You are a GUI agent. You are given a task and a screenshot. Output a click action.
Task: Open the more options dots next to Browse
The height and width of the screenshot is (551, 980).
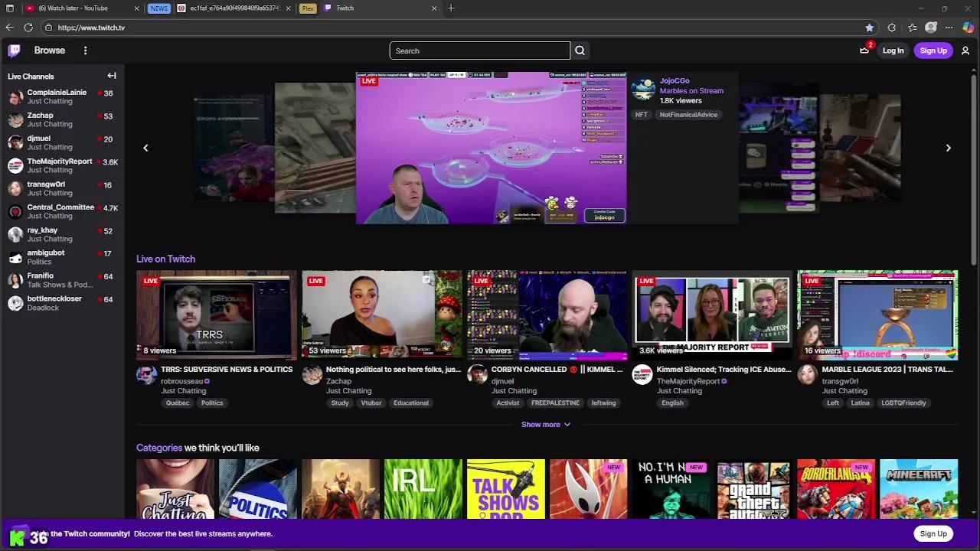pyautogui.click(x=85, y=51)
